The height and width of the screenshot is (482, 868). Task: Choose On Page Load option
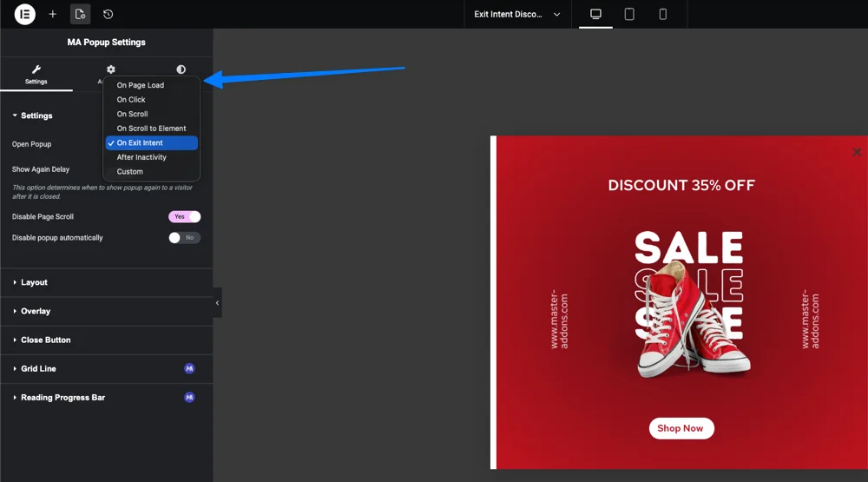point(152,85)
